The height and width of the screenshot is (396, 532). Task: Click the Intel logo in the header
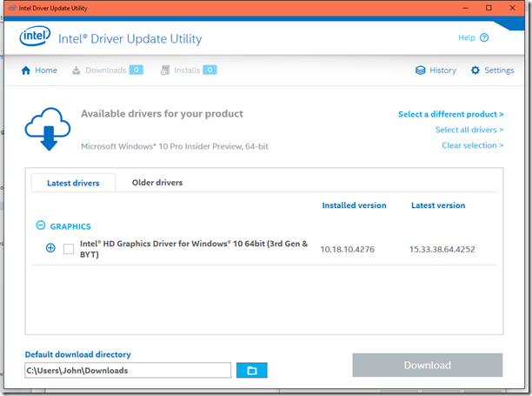point(35,37)
